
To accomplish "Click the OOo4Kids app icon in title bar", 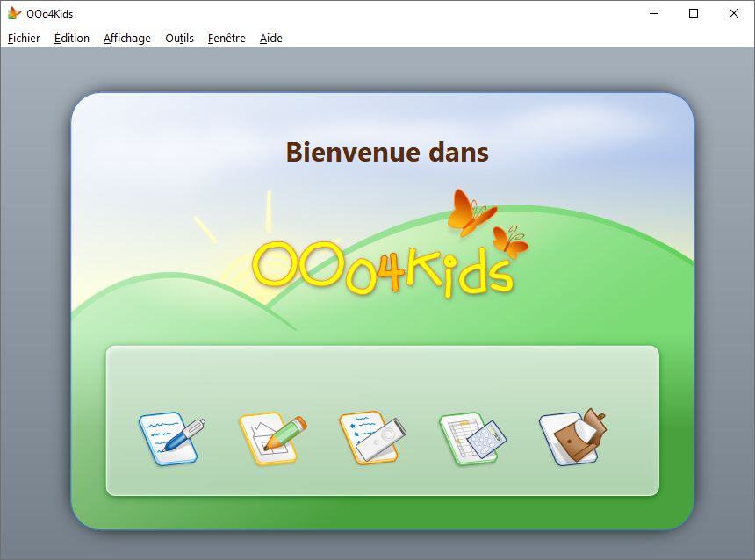I will pos(14,13).
